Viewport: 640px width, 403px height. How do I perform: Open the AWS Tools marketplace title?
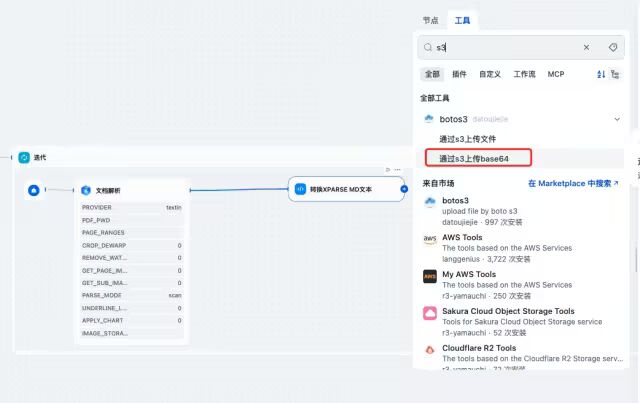462,237
